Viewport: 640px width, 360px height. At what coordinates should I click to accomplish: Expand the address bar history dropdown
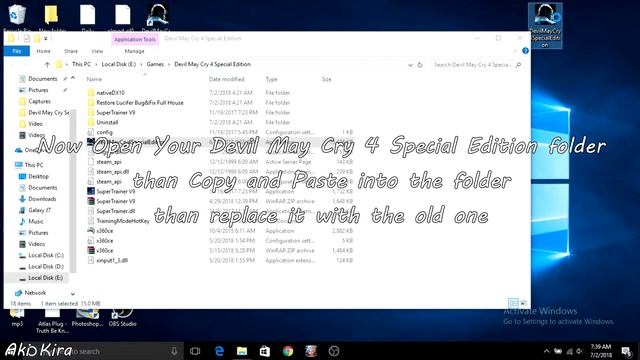[x=410, y=64]
